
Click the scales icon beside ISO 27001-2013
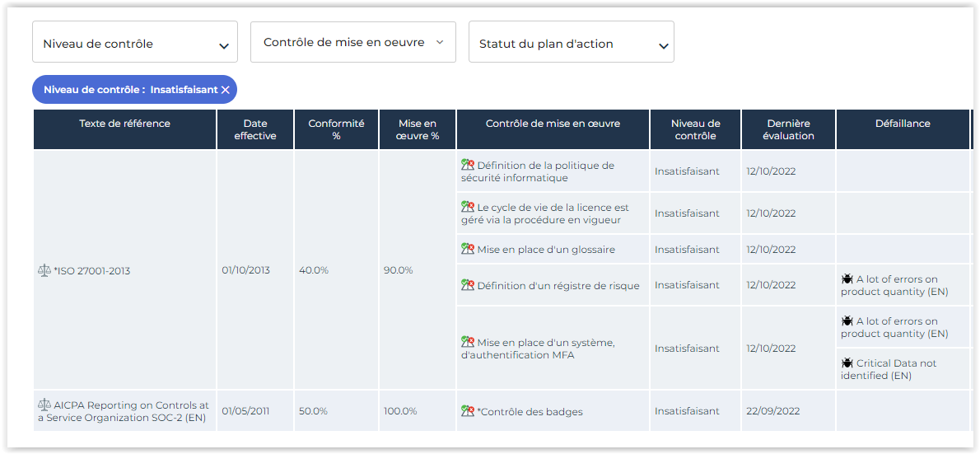pos(44,270)
